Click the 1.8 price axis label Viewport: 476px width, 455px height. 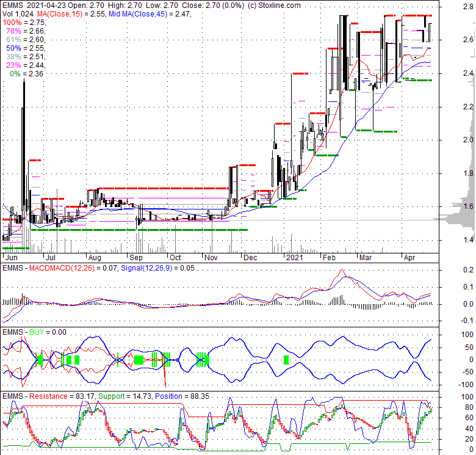(x=468, y=173)
